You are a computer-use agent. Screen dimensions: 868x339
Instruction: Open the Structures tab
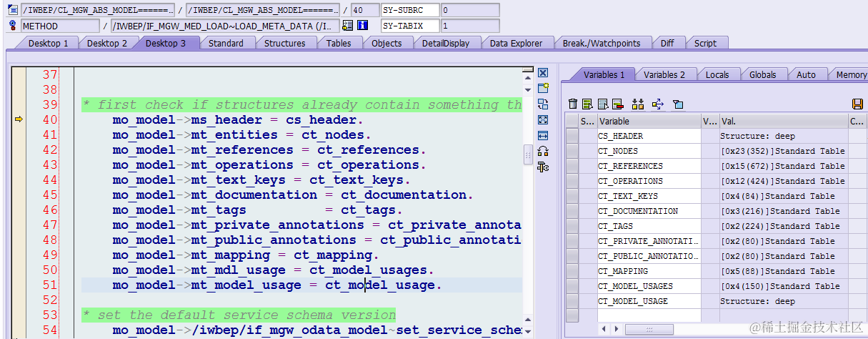284,43
